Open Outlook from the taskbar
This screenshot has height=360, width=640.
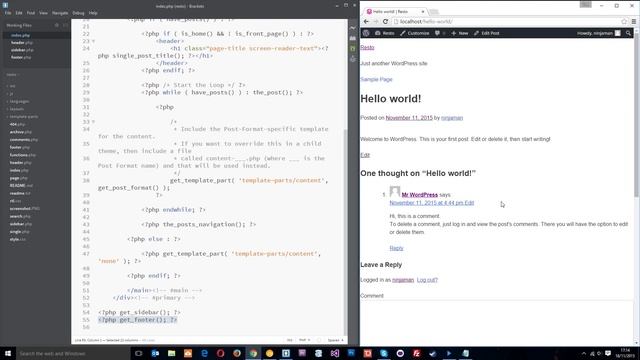tap(155, 353)
